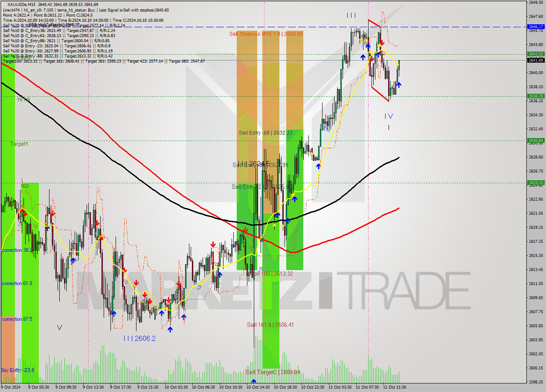Select the 'Sell Stoploss M15 1.9 | 2645.65' label

(266, 34)
